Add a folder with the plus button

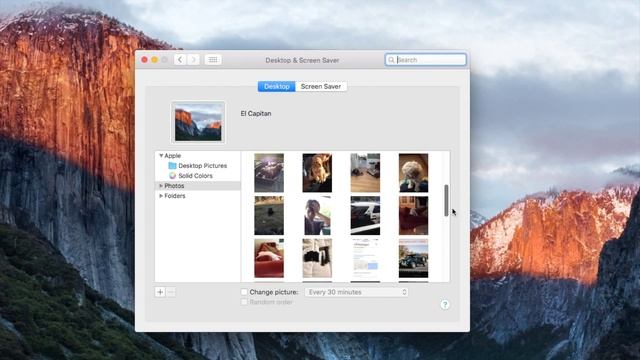[x=160, y=292]
